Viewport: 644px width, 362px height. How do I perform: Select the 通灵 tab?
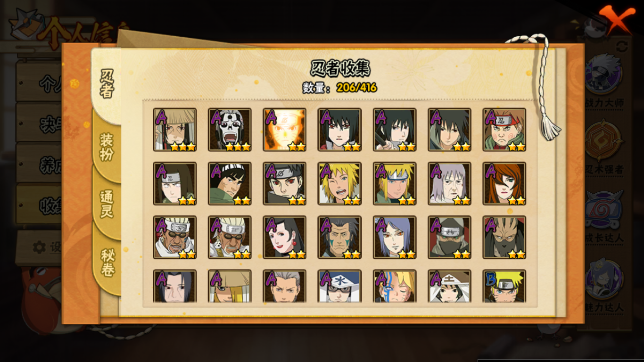coord(107,204)
